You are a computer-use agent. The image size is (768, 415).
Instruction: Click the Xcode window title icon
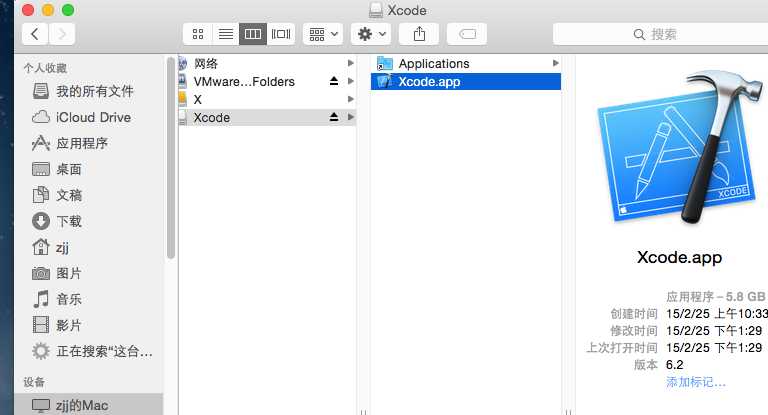point(376,10)
